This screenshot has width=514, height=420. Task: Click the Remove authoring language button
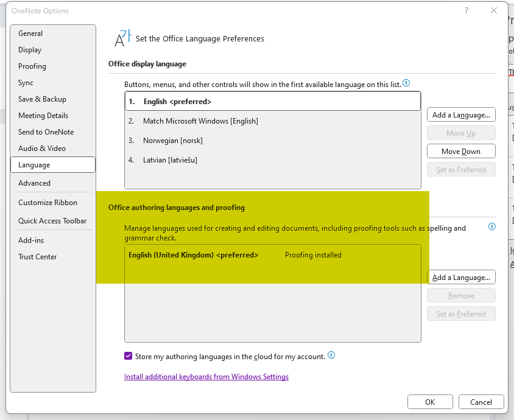point(461,296)
